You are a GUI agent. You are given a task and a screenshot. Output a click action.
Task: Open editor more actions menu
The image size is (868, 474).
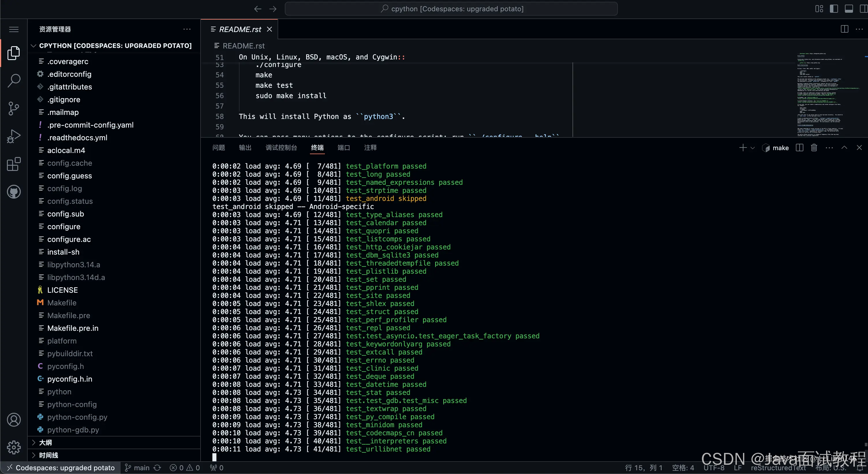860,29
